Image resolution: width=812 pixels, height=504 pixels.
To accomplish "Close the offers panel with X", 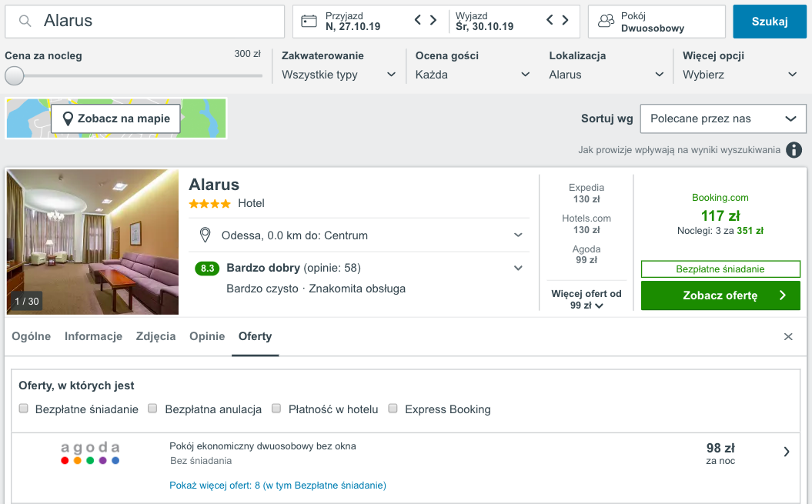I will 788,337.
